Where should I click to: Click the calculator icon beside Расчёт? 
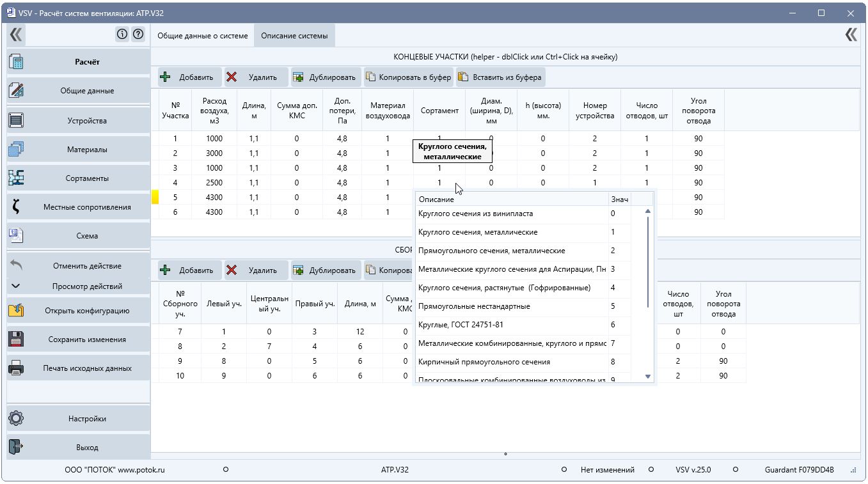click(16, 62)
